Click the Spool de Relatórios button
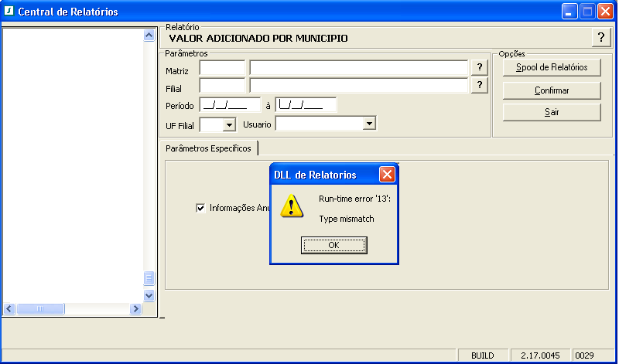Screen dimensions: 619x364 (x=552, y=67)
